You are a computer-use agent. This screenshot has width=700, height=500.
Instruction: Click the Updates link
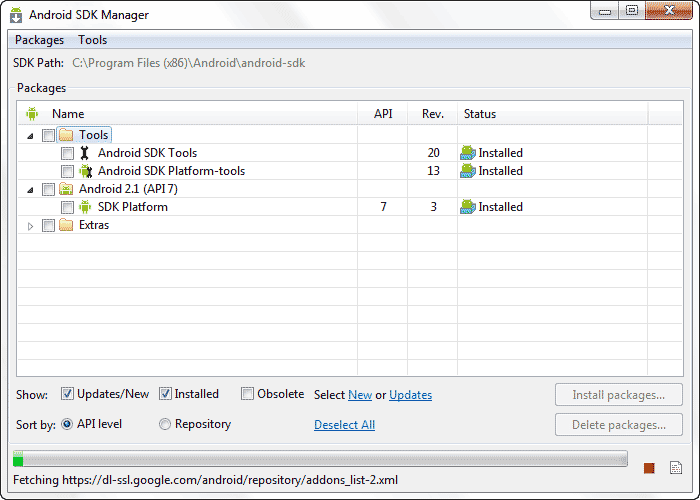(410, 395)
